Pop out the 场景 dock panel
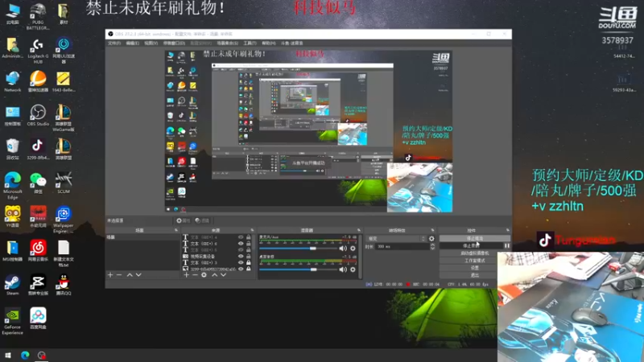 pyautogui.click(x=176, y=231)
